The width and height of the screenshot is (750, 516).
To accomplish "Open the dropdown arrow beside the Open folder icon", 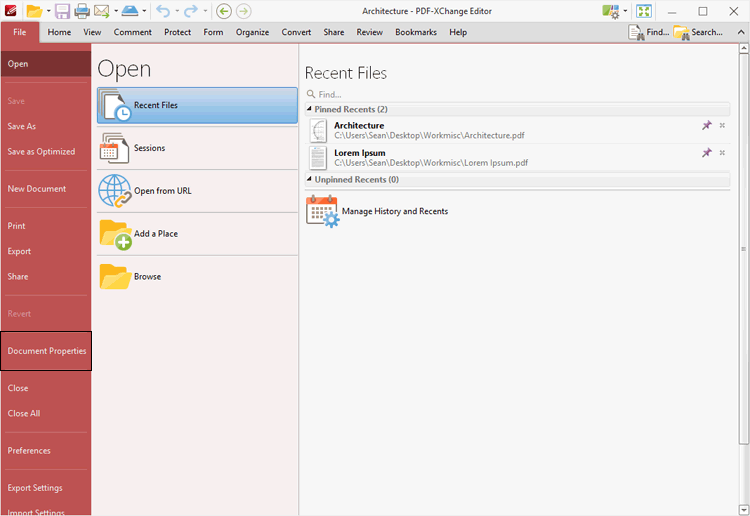I will [x=49, y=11].
